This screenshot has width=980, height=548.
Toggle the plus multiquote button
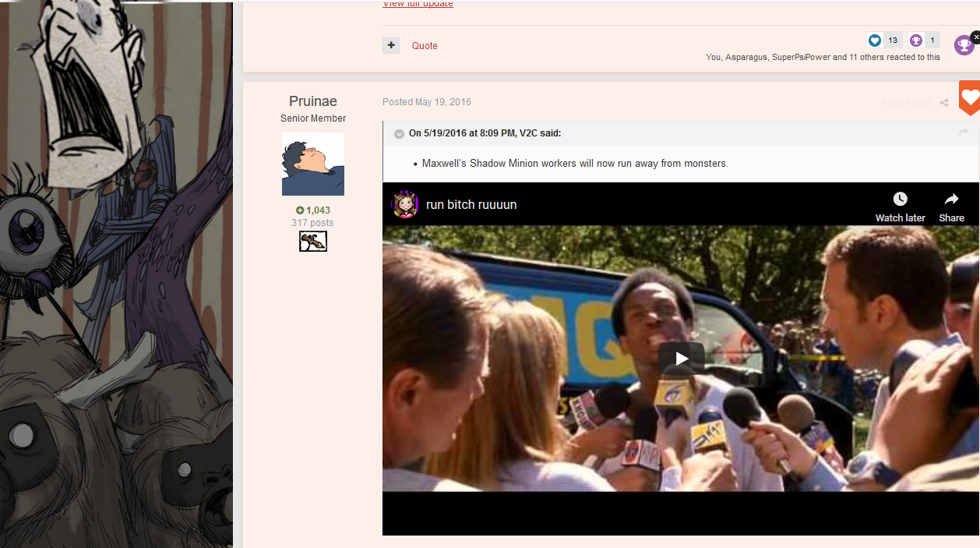click(x=391, y=45)
